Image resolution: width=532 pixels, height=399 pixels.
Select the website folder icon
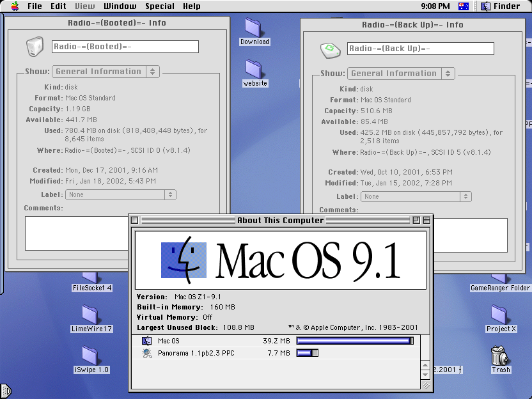point(253,69)
